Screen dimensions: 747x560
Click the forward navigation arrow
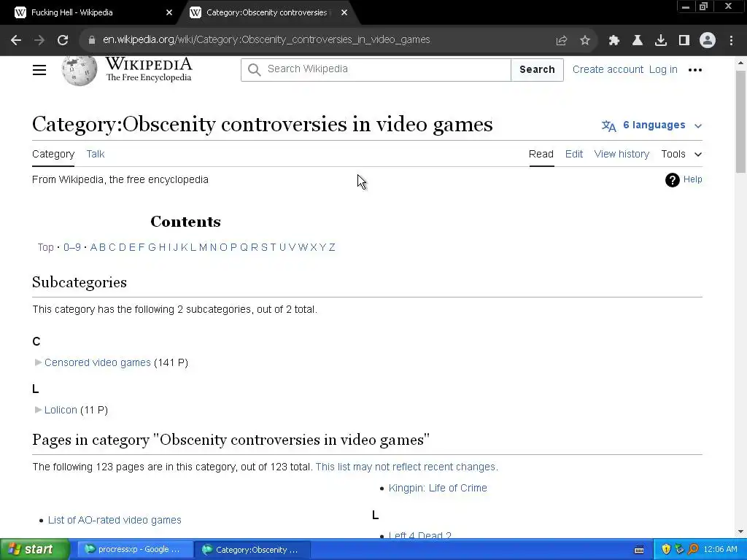coord(39,40)
